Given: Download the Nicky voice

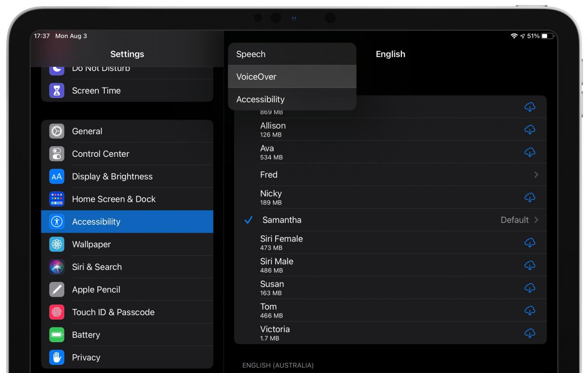Looking at the screenshot, I should (530, 197).
